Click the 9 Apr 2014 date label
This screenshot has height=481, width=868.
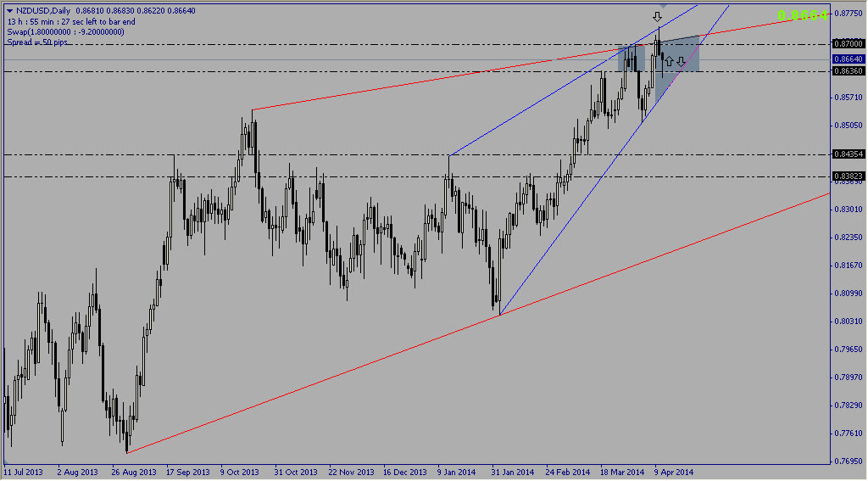coord(673,472)
